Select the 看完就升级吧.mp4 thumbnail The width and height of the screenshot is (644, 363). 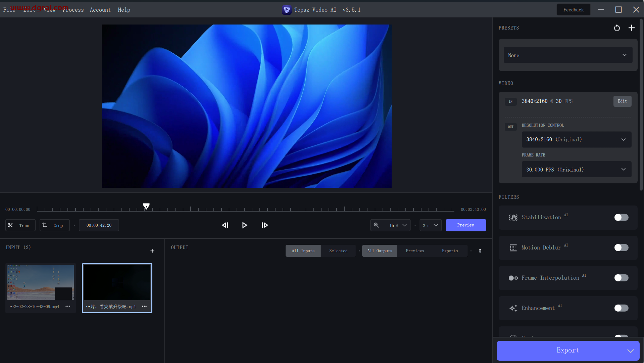(117, 282)
